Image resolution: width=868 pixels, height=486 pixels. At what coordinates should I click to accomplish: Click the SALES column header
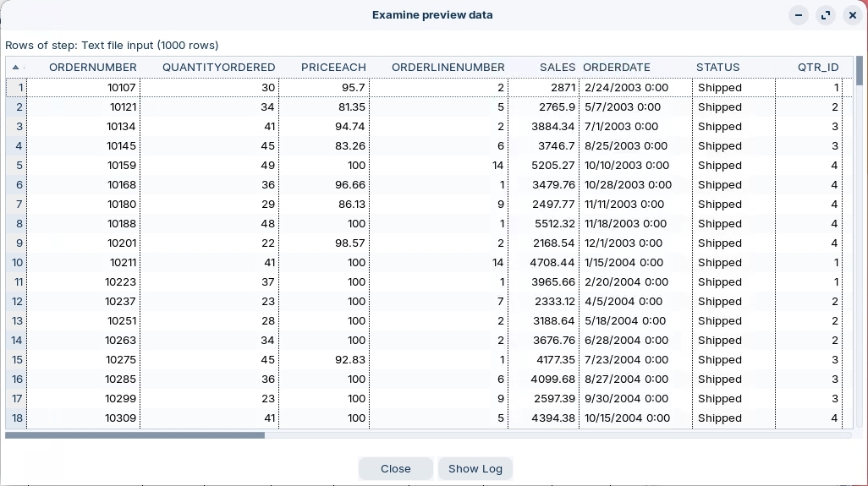pos(557,67)
